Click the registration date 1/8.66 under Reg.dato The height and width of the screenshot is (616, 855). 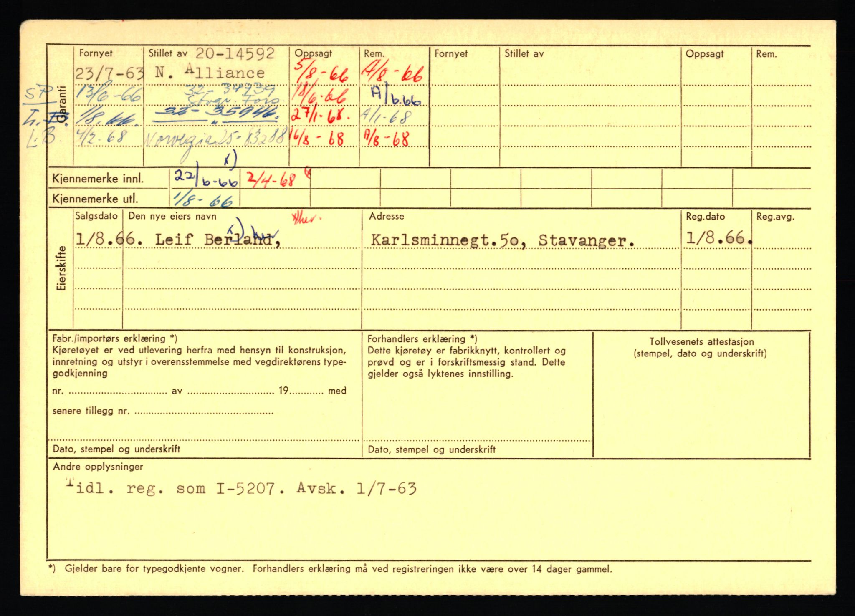pyautogui.click(x=719, y=238)
